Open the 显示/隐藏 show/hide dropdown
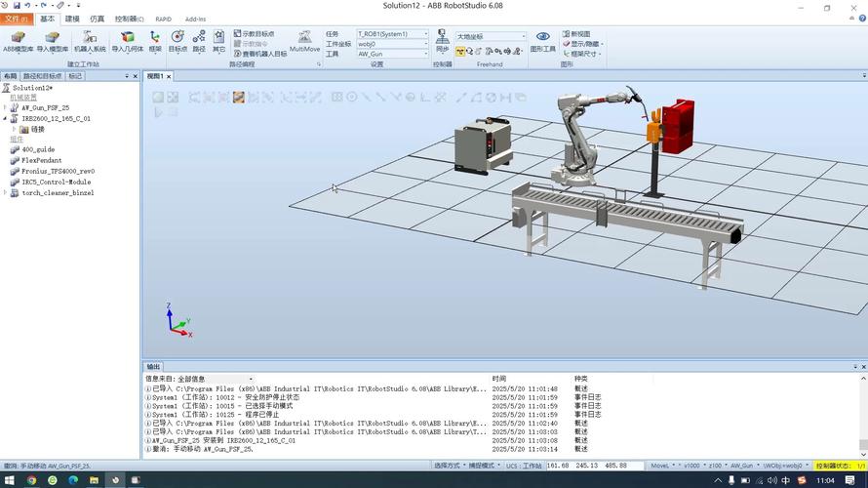The height and width of the screenshot is (488, 868). 582,44
